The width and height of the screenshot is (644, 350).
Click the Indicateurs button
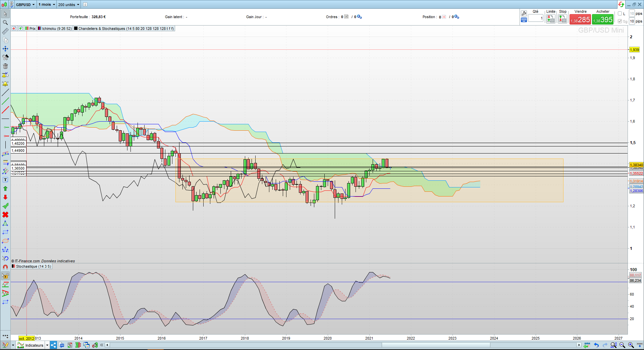[x=31, y=345]
